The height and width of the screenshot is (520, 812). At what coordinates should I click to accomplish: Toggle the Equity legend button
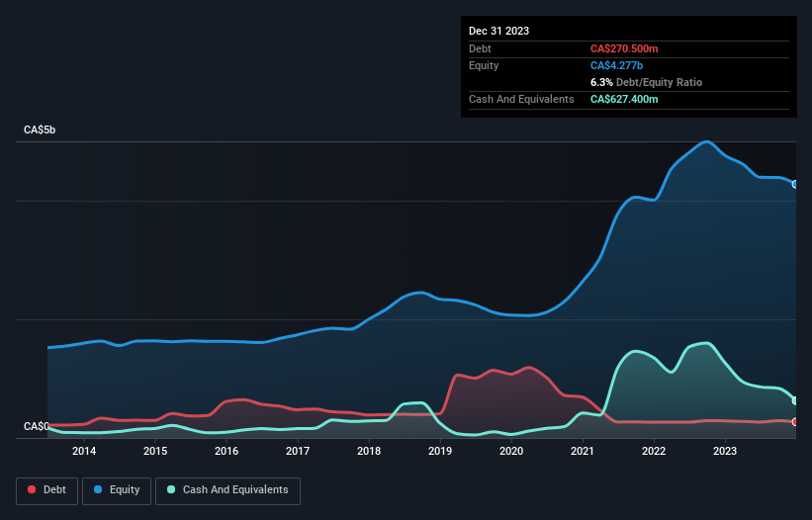117,490
